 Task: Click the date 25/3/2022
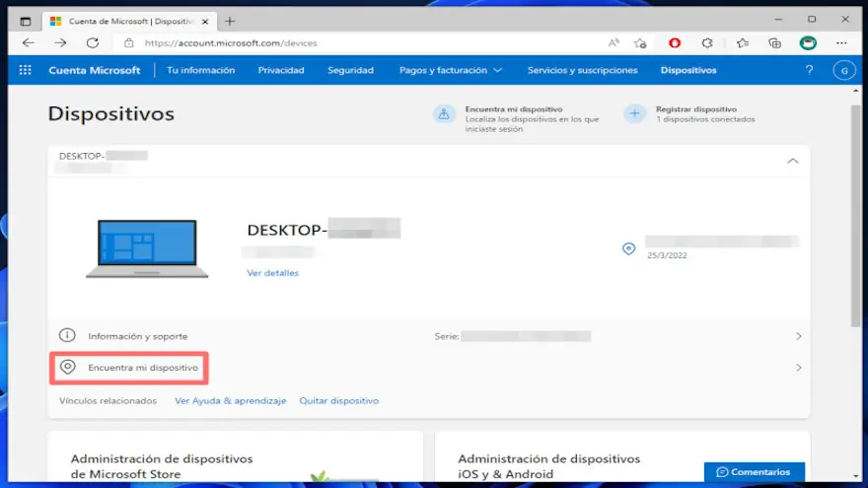667,255
